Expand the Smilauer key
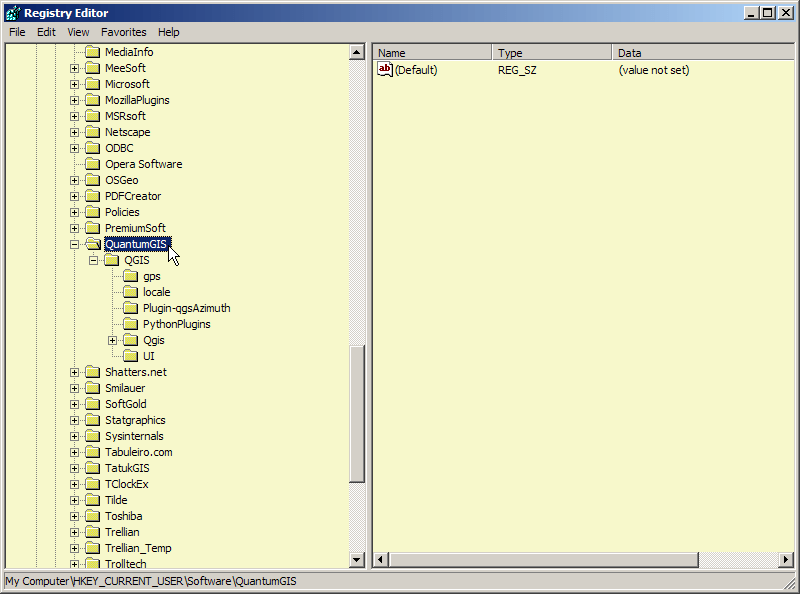This screenshot has height=594, width=800. 74,388
